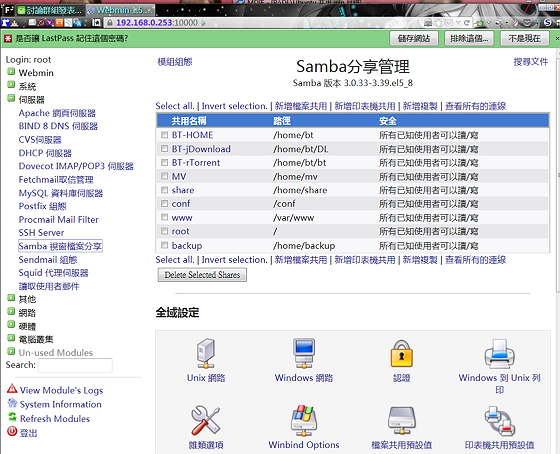Click the top 查看所有的連線 link
This screenshot has width=560, height=454.
coord(475,106)
